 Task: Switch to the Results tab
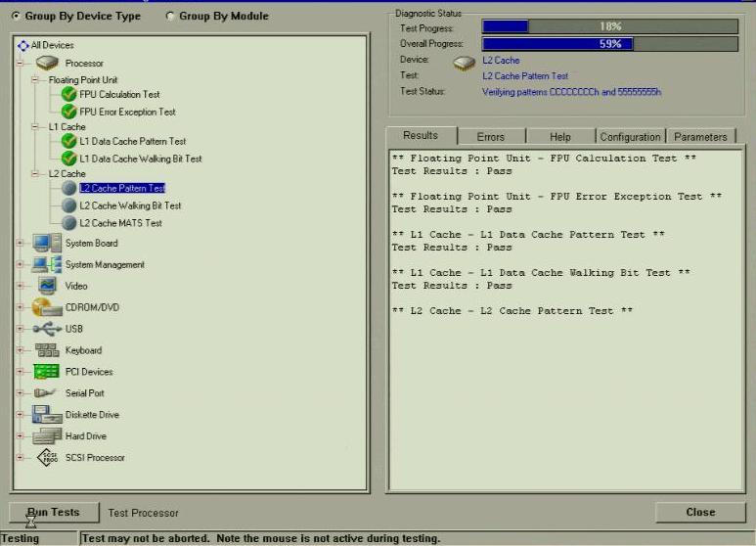click(x=421, y=136)
